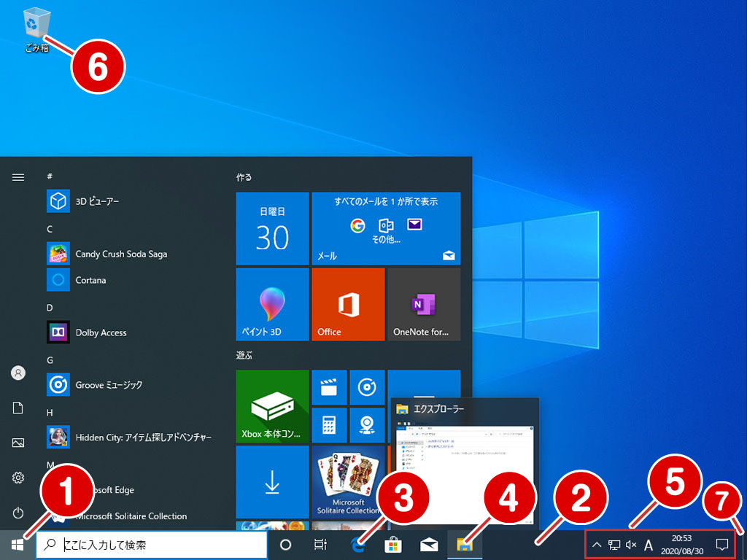Image resolution: width=747 pixels, height=560 pixels.
Task: Click the 作る tile group header
Action: click(x=244, y=177)
